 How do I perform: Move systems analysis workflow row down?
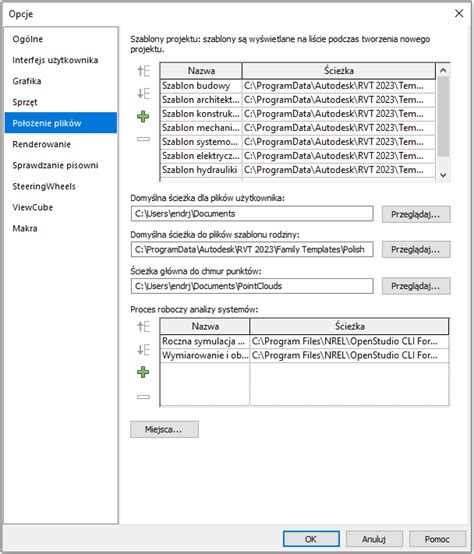[143, 350]
